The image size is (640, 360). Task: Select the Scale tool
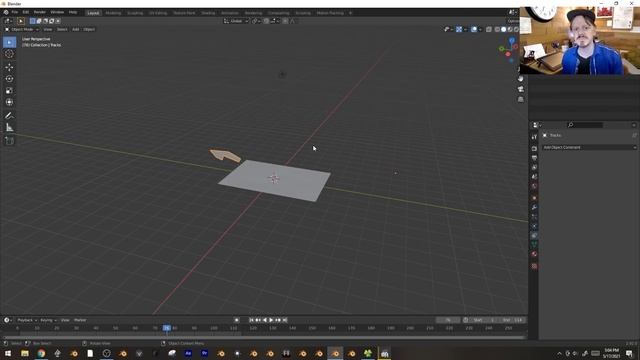tap(9, 91)
